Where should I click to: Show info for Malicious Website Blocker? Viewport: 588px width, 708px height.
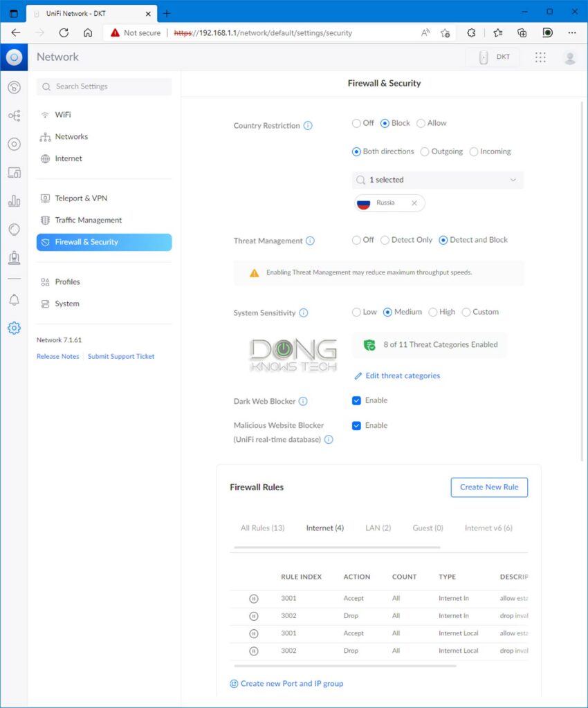(329, 439)
